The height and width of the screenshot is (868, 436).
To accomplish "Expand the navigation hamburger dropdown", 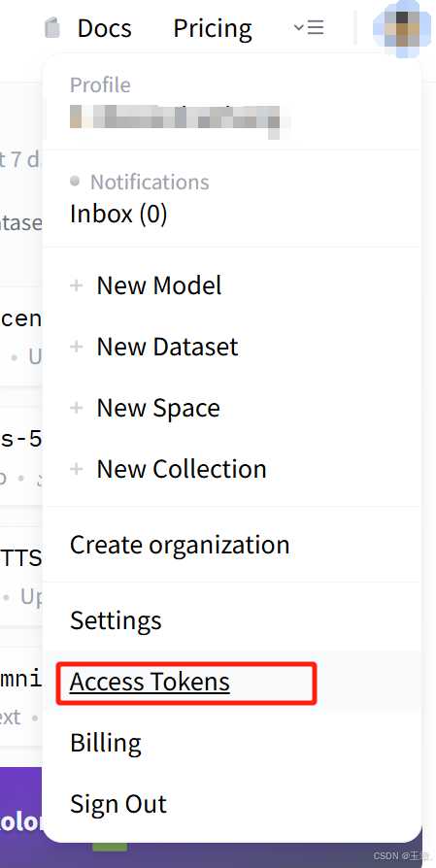I will (x=309, y=27).
